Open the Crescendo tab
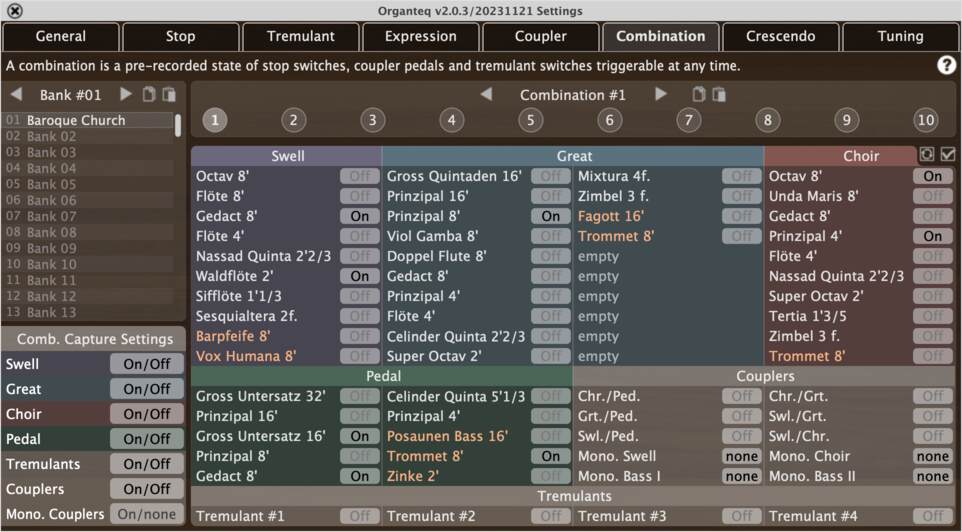This screenshot has height=532, width=962. (780, 37)
